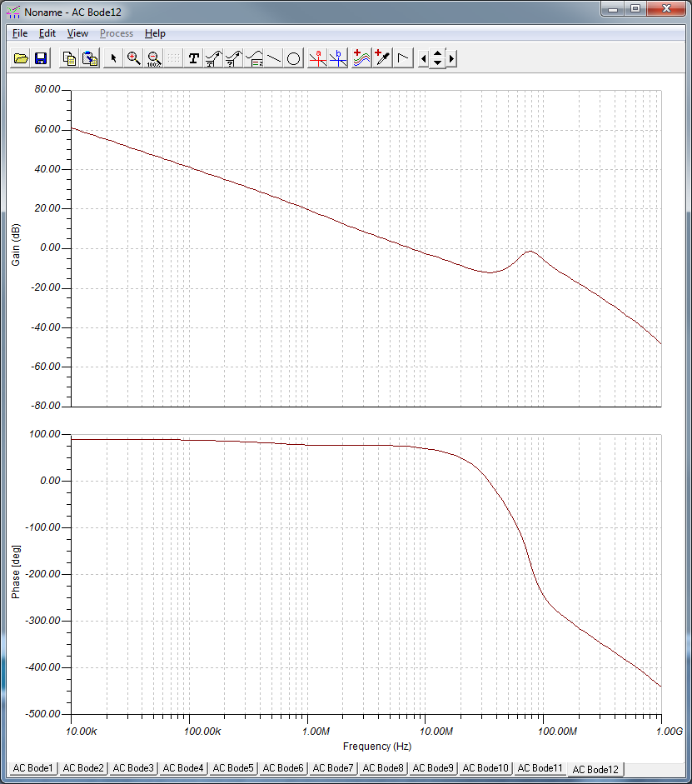Open a file with the folder icon
692x784 pixels.
coord(21,58)
